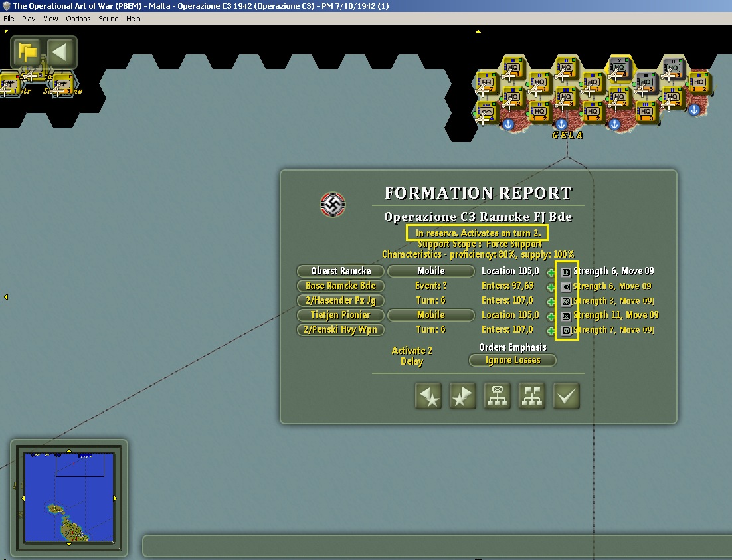Open the View menu

tap(50, 19)
